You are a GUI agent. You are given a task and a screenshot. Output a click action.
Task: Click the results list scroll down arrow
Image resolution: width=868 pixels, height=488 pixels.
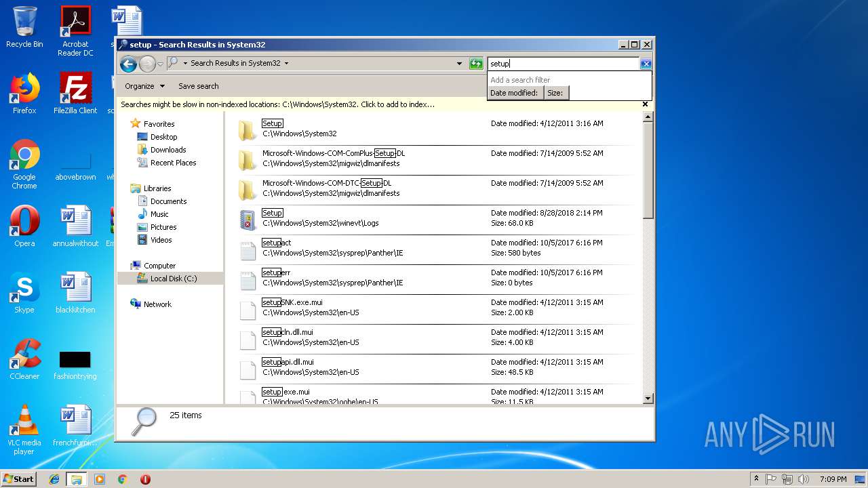648,399
